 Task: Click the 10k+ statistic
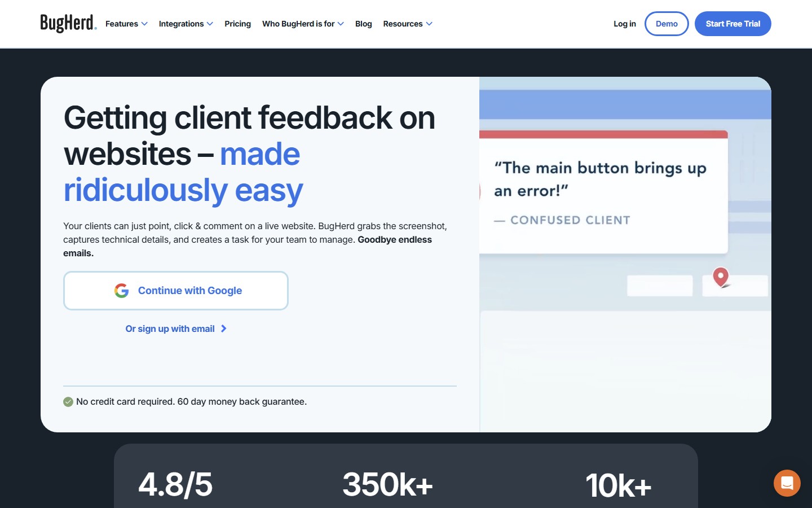pyautogui.click(x=618, y=485)
